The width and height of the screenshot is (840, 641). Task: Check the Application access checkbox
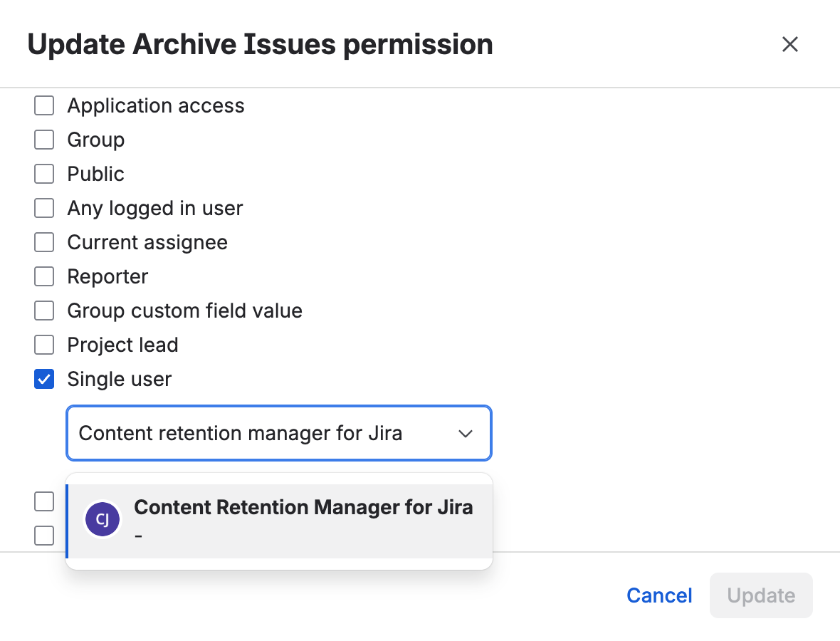pyautogui.click(x=44, y=105)
